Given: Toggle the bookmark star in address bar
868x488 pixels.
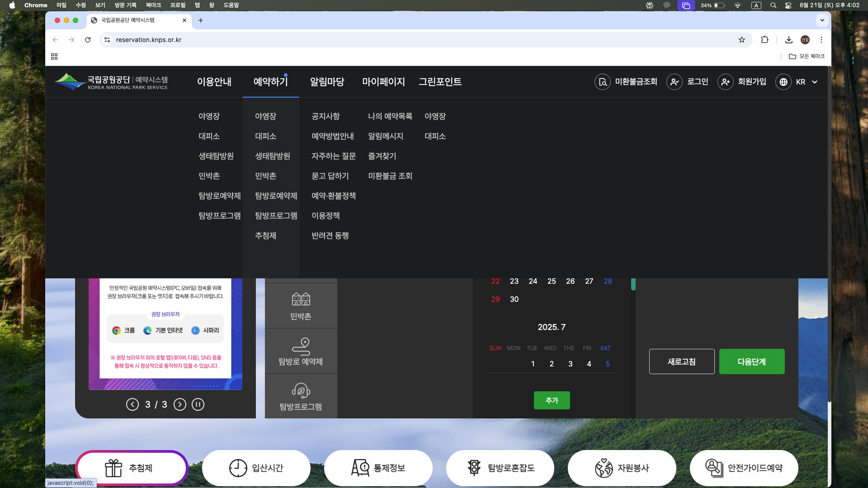Looking at the screenshot, I should tap(742, 40).
